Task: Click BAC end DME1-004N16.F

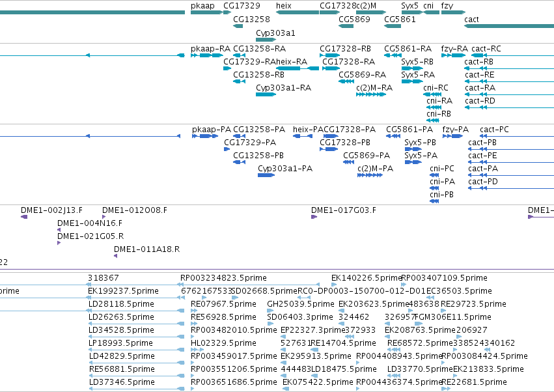Action: click(x=90, y=223)
